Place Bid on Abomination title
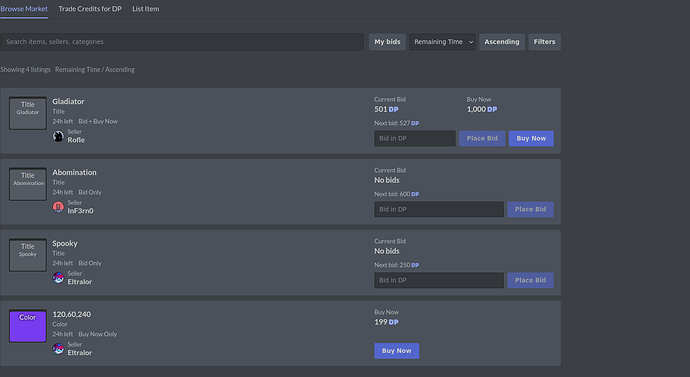This screenshot has height=377, width=690. click(530, 209)
